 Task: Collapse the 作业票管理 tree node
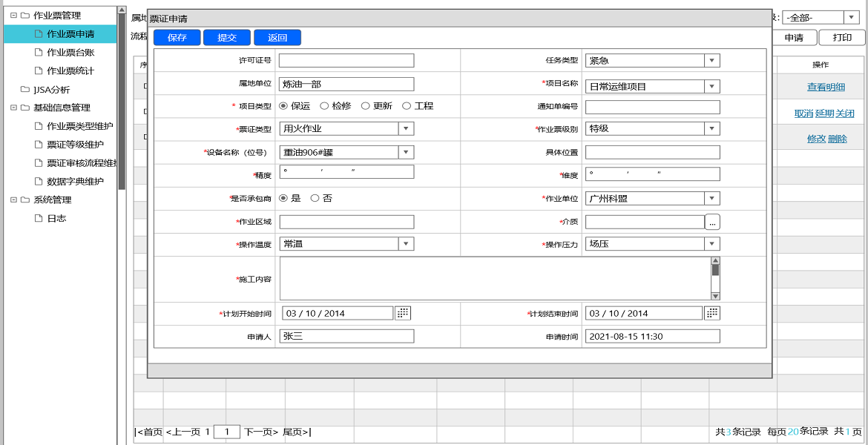(13, 16)
